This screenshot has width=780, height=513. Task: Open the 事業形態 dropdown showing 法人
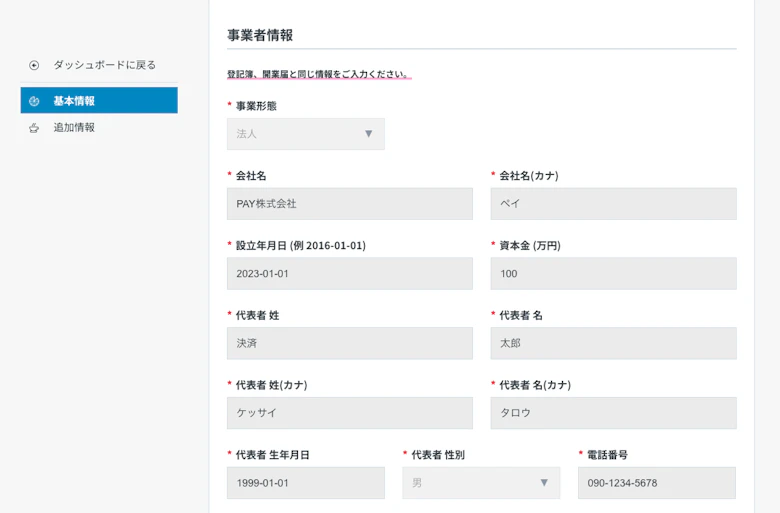tap(305, 134)
